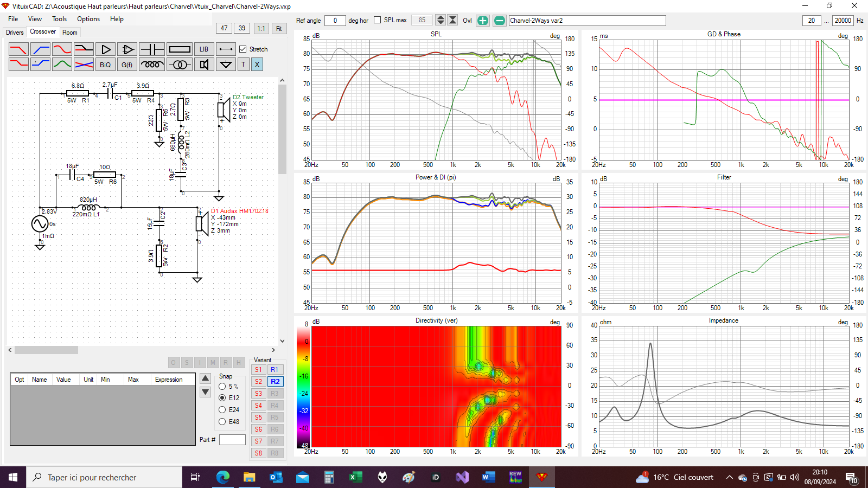Image resolution: width=868 pixels, height=488 pixels.
Task: Switch to the Room tab
Action: [70, 33]
